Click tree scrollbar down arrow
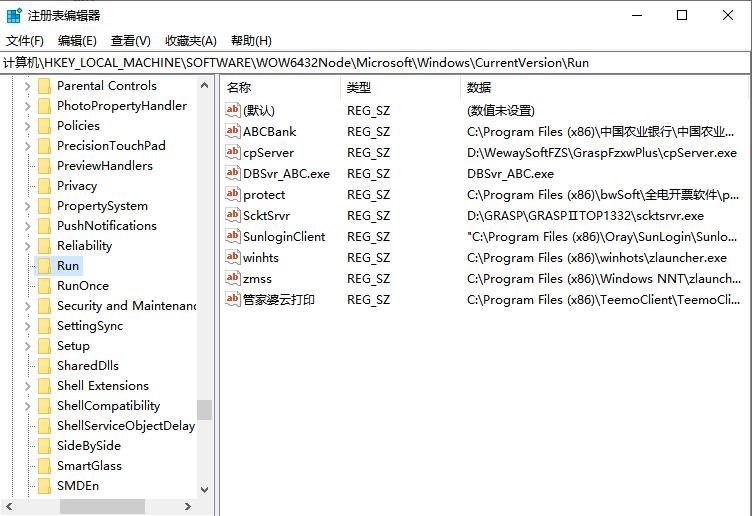 [x=204, y=490]
